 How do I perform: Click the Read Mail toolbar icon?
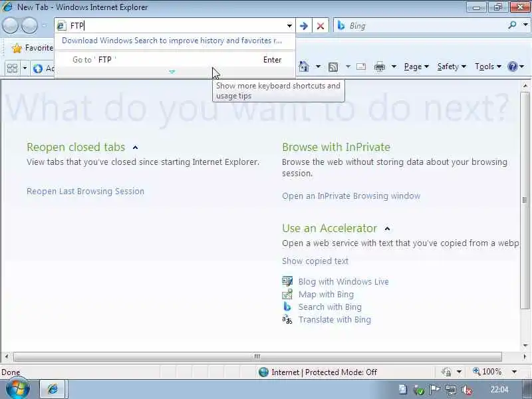pyautogui.click(x=361, y=66)
